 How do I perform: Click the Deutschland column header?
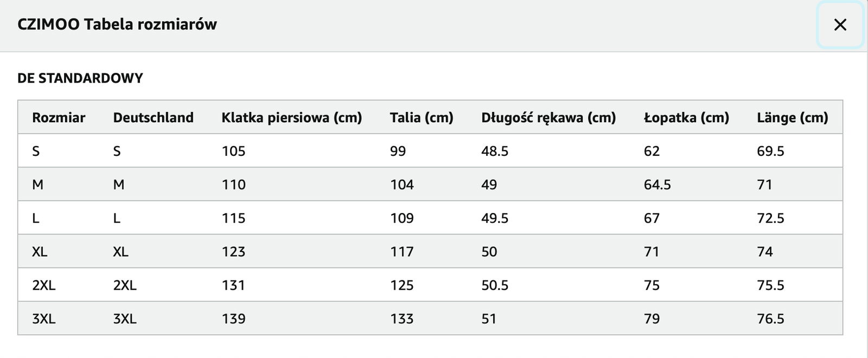point(153,117)
